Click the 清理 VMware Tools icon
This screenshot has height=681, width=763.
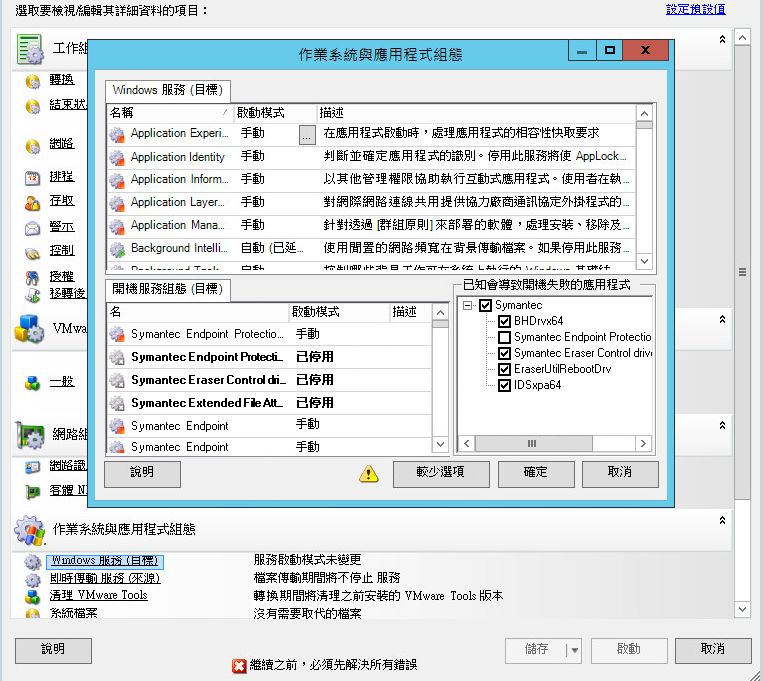click(x=32, y=596)
